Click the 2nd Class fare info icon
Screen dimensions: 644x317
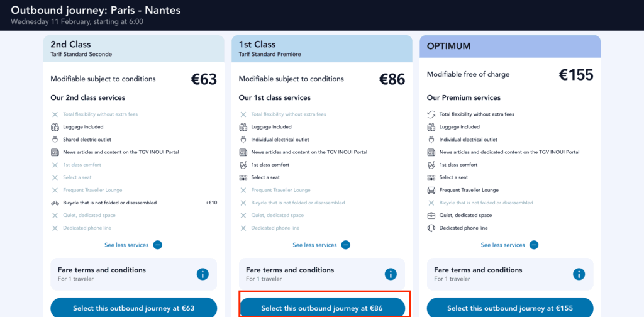click(x=203, y=274)
